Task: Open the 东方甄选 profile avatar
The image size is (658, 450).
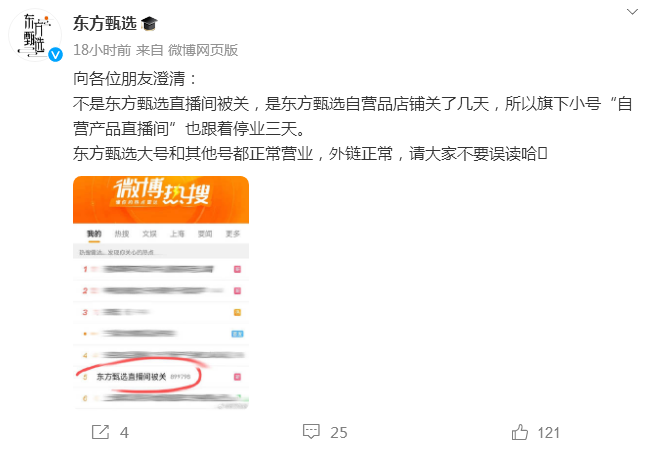Action: pos(35,35)
